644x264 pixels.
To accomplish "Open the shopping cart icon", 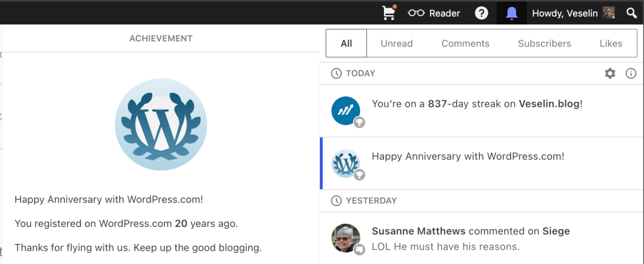I will pyautogui.click(x=388, y=13).
